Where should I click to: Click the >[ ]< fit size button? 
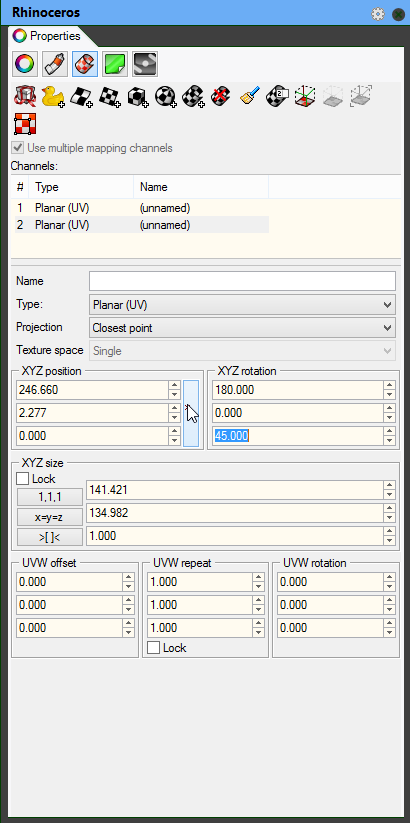(x=50, y=537)
